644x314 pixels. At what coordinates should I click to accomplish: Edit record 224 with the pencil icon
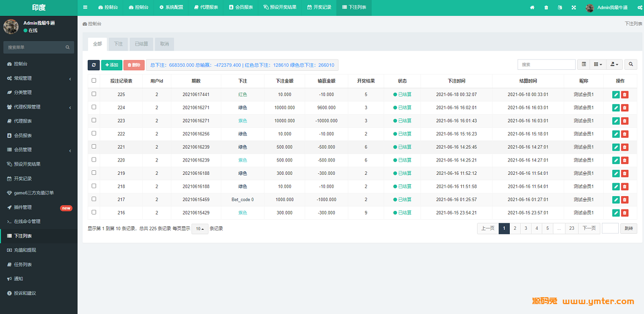(x=616, y=107)
